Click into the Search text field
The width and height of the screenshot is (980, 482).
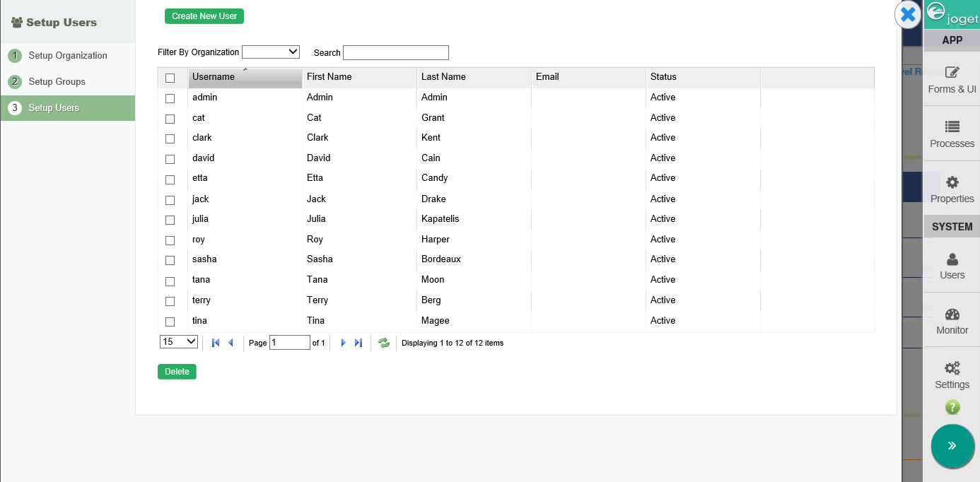pyautogui.click(x=395, y=52)
